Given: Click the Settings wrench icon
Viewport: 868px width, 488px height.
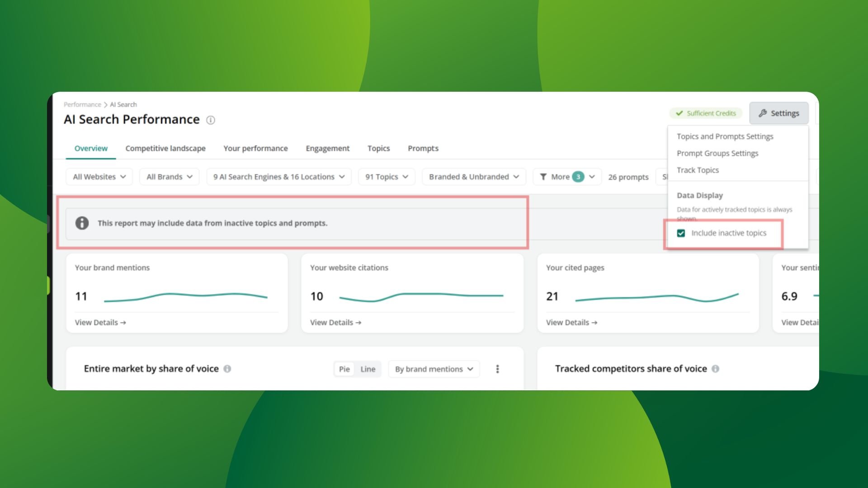Looking at the screenshot, I should 763,113.
